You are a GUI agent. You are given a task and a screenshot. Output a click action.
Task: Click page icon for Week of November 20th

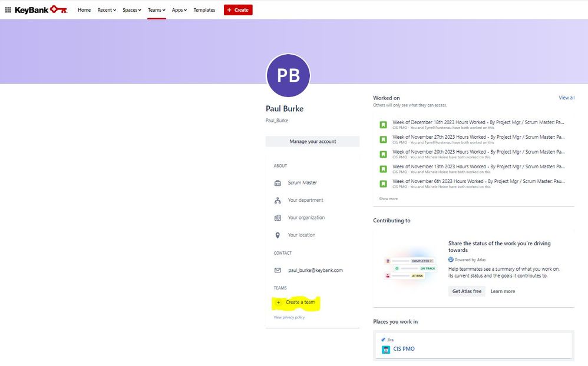coord(383,154)
